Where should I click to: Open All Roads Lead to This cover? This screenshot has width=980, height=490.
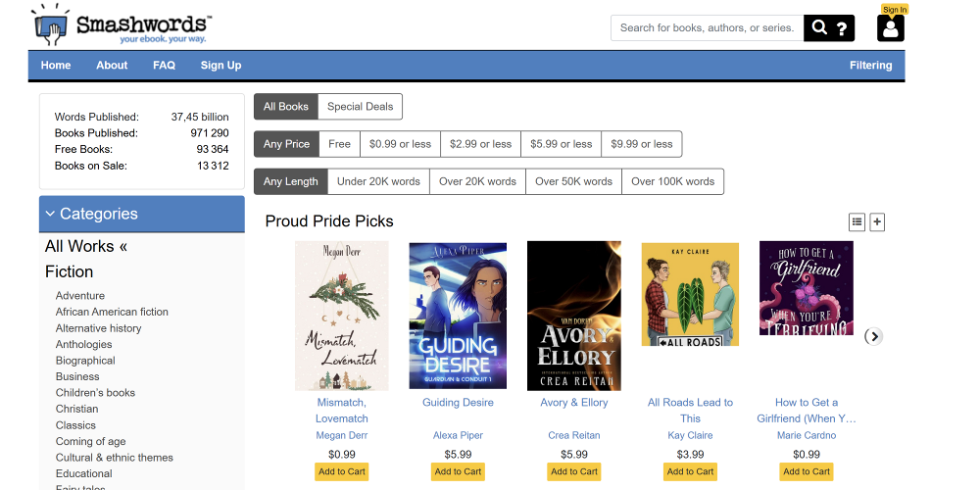point(691,294)
